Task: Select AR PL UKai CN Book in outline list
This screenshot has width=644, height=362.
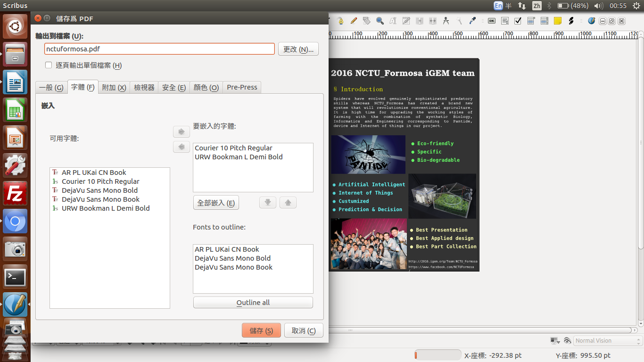Action: point(227,249)
